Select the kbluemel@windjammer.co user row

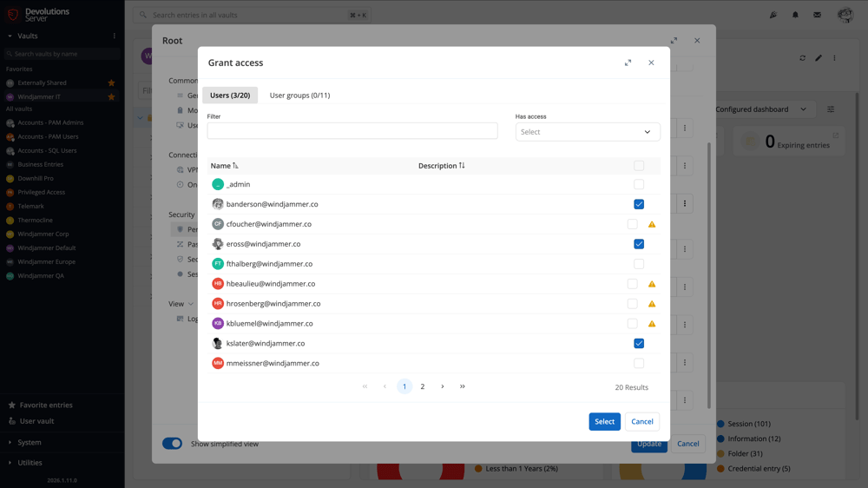click(433, 324)
